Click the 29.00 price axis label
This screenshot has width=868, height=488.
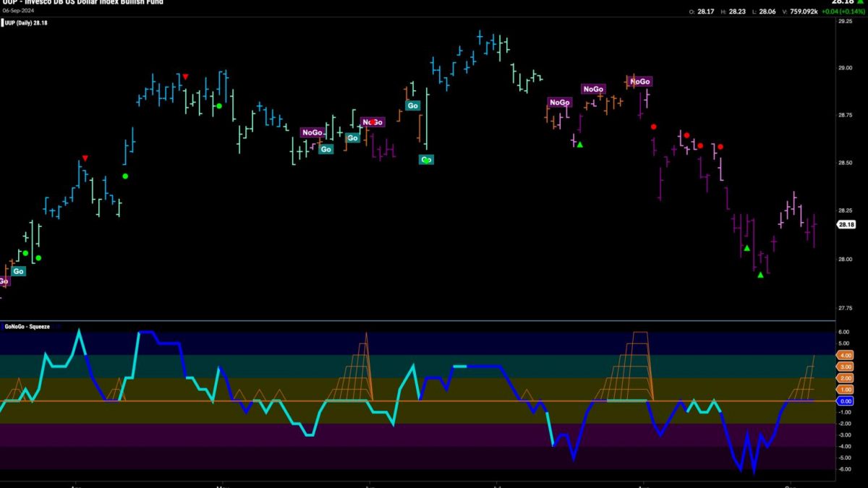click(845, 68)
